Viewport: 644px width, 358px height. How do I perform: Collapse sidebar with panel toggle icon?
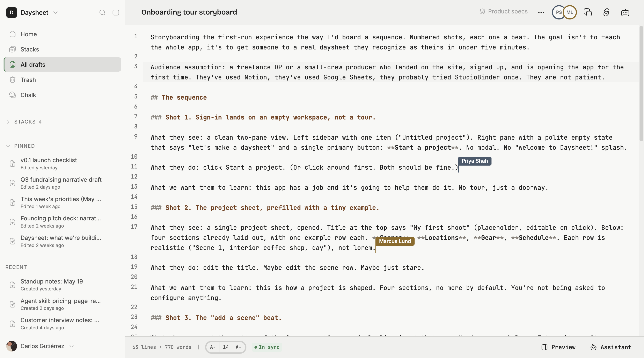116,13
